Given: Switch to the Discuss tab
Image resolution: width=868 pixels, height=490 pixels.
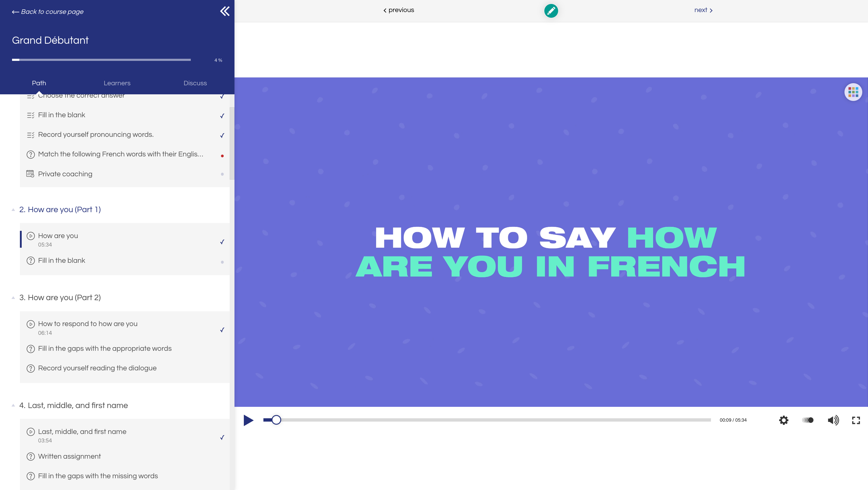Looking at the screenshot, I should click(x=195, y=83).
